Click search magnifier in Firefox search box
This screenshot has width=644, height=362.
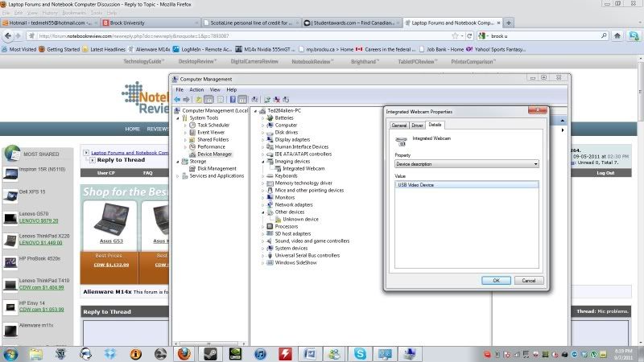pos(604,36)
